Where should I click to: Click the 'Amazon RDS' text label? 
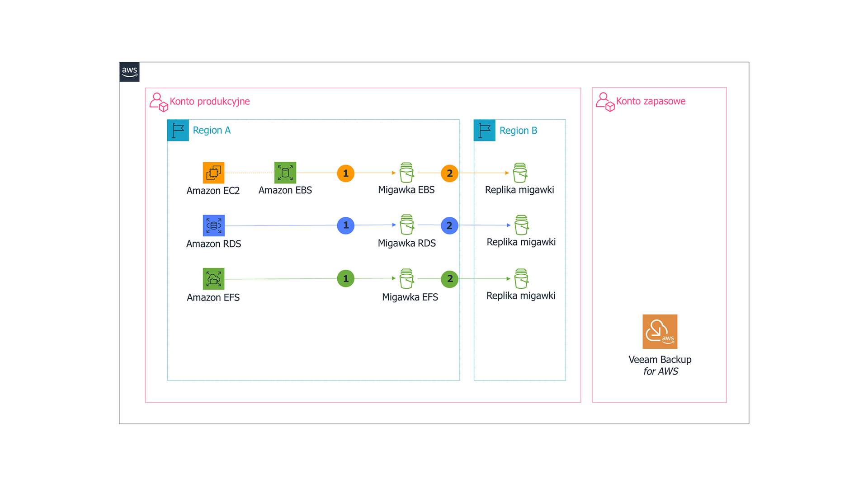(x=214, y=244)
